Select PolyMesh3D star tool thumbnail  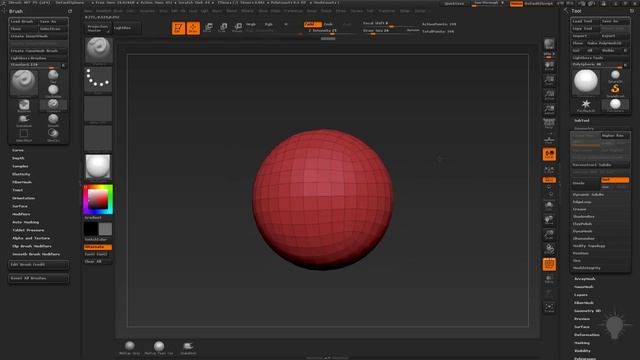[586, 105]
